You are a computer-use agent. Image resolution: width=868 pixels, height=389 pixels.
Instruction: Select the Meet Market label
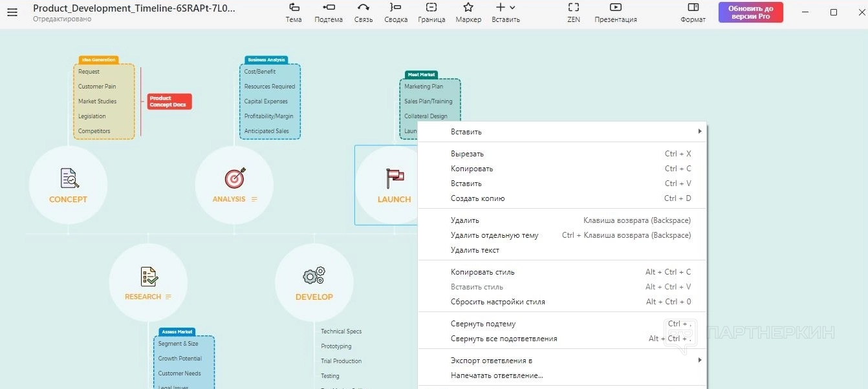point(422,74)
